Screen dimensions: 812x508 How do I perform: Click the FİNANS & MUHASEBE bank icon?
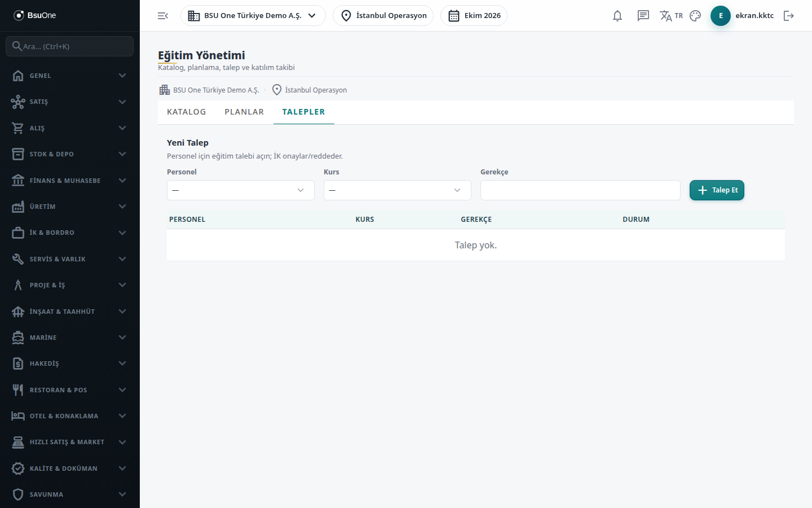18,181
